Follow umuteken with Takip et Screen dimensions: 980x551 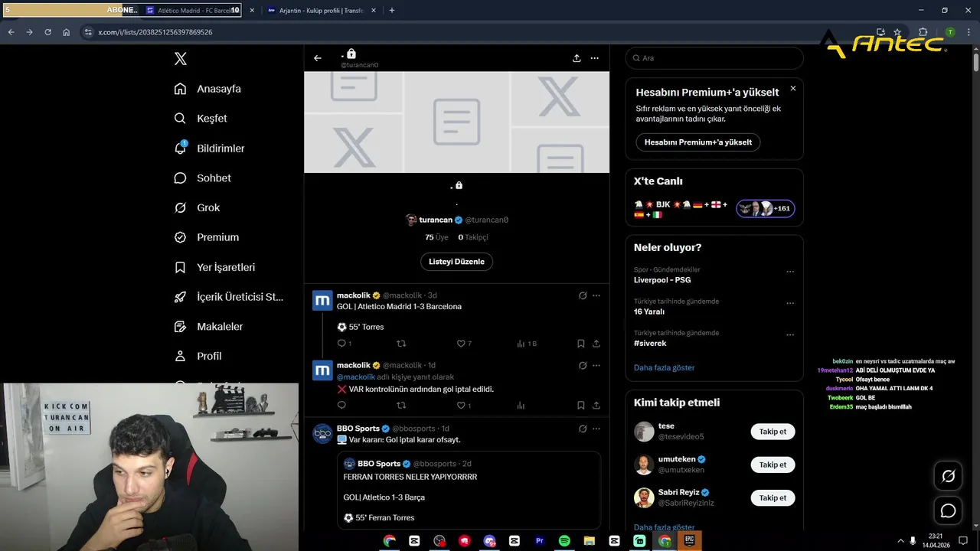coord(773,465)
